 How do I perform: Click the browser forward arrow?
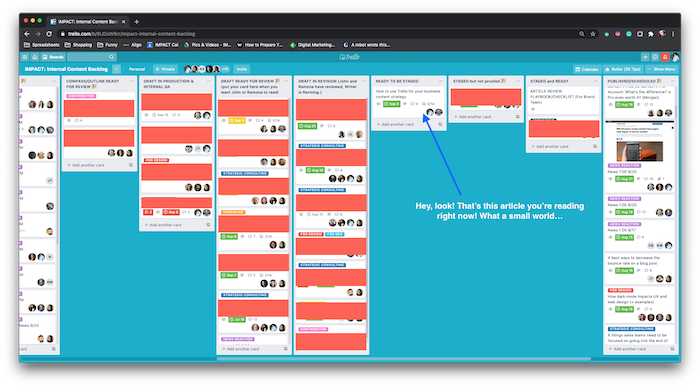pos(38,34)
